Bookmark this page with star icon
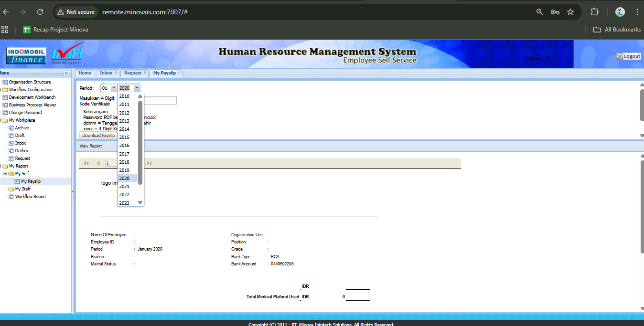This screenshot has height=326, width=644. [570, 12]
